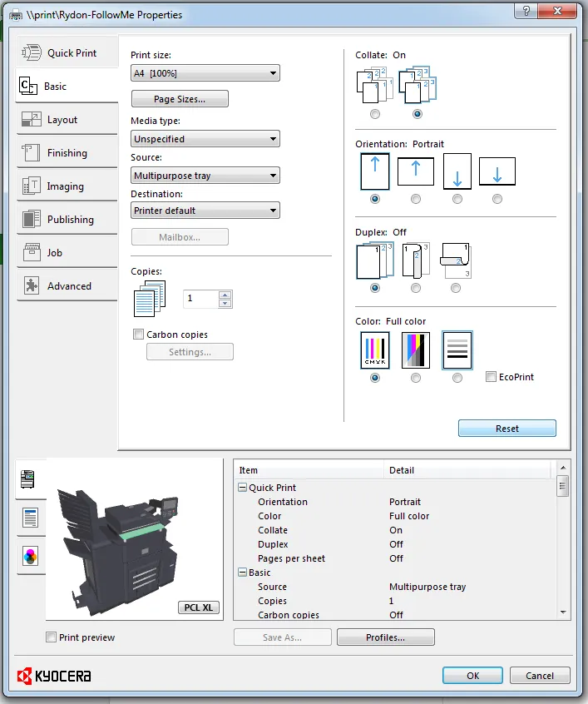The image size is (588, 704).
Task: Click the Layout sidebar icon
Action: point(32,120)
